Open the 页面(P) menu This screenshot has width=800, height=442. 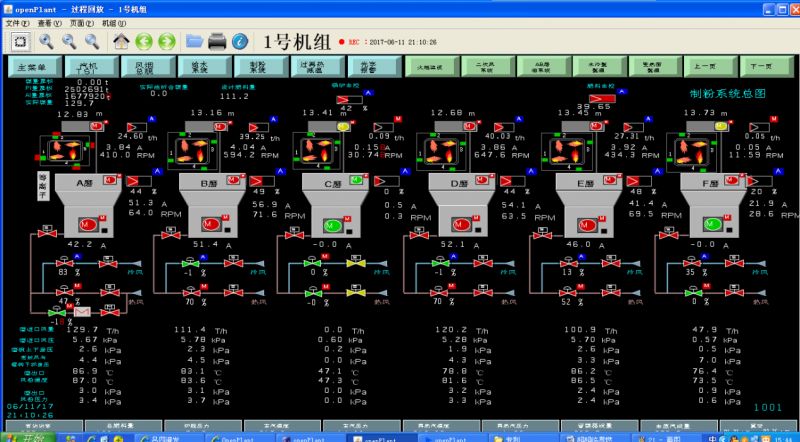click(x=83, y=22)
